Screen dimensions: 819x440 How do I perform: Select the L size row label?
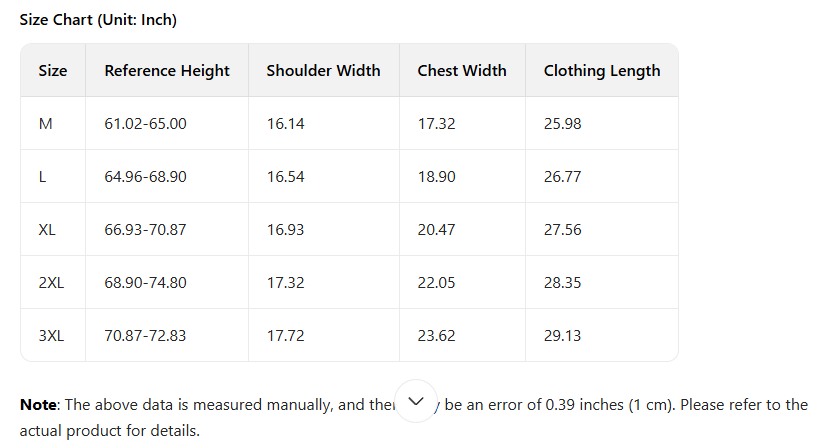click(42, 177)
